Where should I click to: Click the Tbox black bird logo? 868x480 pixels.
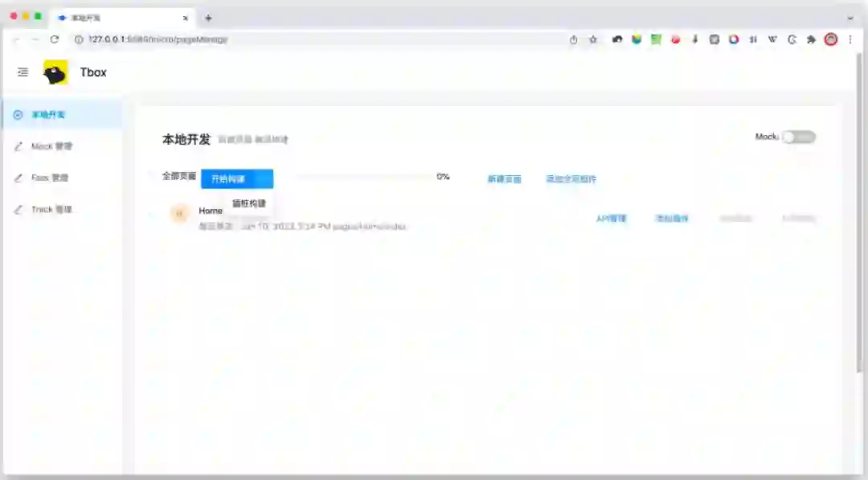coord(55,72)
